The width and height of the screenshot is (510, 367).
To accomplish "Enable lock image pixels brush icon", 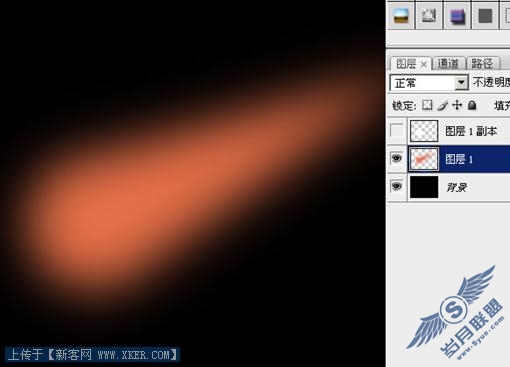I will tap(443, 106).
